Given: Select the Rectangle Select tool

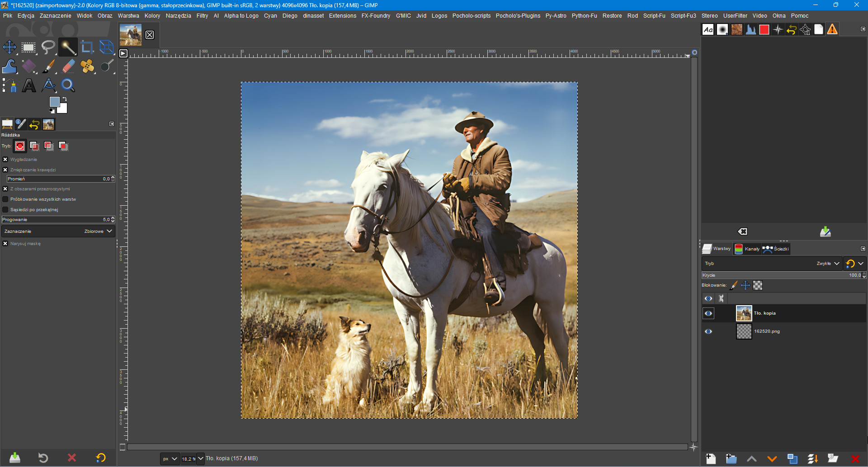Looking at the screenshot, I should [28, 47].
